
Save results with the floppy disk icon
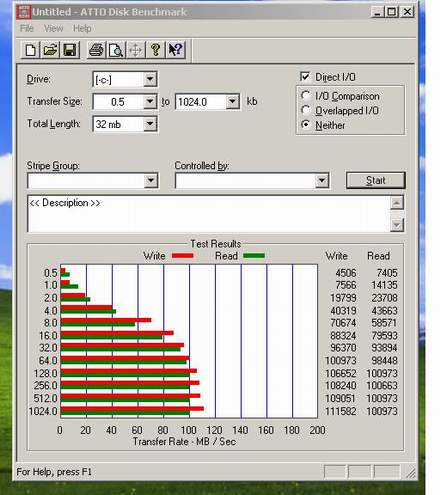70,50
